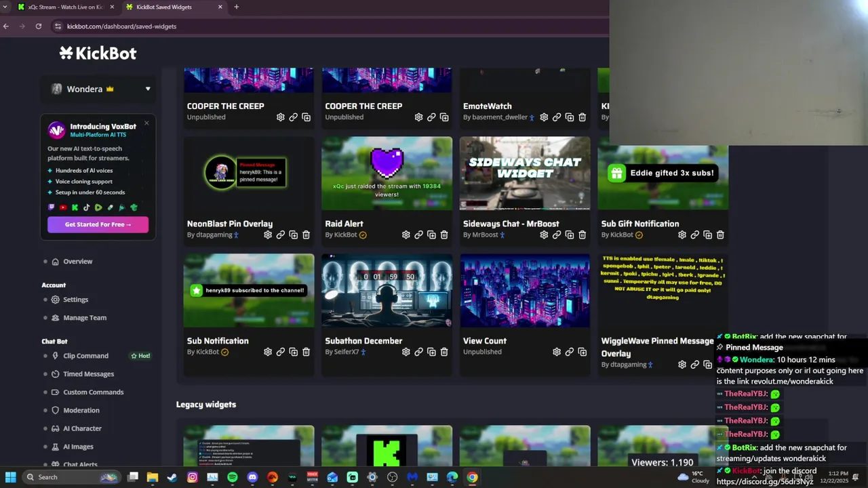Image resolution: width=868 pixels, height=488 pixels.
Task: Open Clip Command in the sidebar
Action: pyautogui.click(x=85, y=356)
